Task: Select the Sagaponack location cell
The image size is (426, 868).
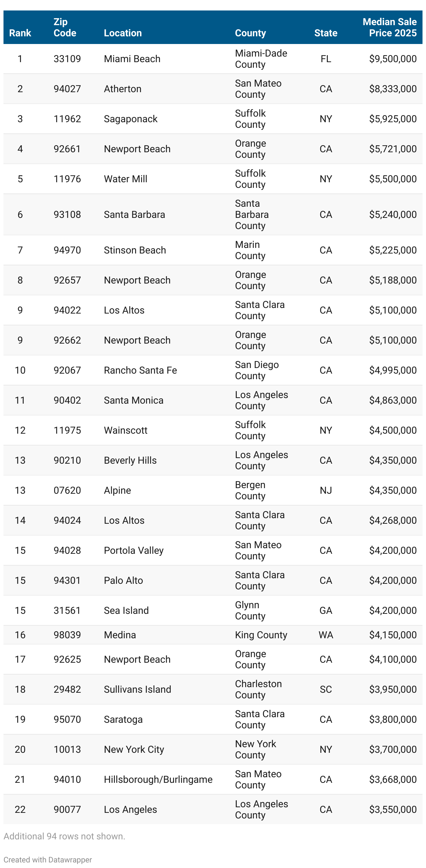Action: tap(131, 119)
